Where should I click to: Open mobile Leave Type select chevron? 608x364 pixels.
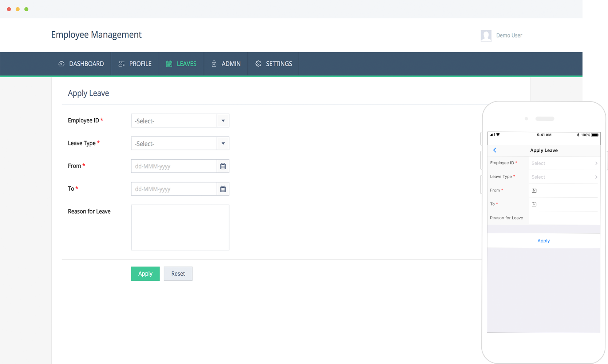[596, 177]
